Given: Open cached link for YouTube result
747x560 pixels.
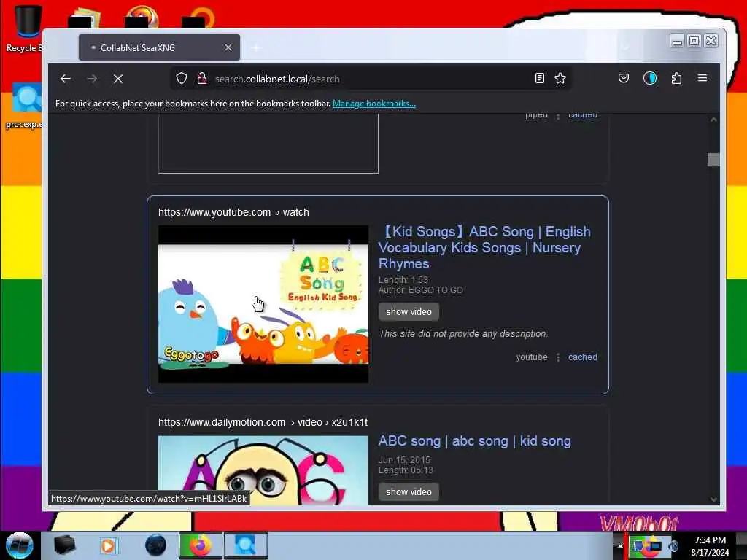Looking at the screenshot, I should point(583,357).
